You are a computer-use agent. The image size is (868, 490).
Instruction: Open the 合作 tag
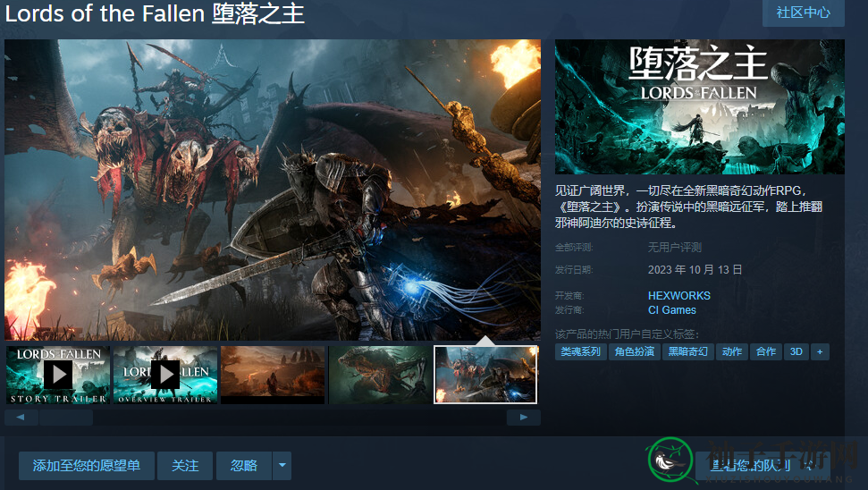[x=766, y=351]
